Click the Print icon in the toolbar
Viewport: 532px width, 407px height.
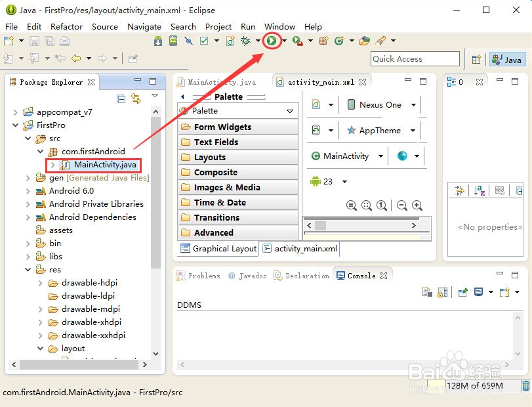(x=64, y=41)
